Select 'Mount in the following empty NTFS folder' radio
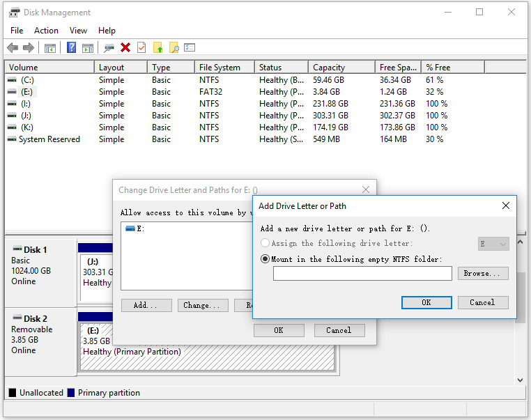 click(x=265, y=259)
